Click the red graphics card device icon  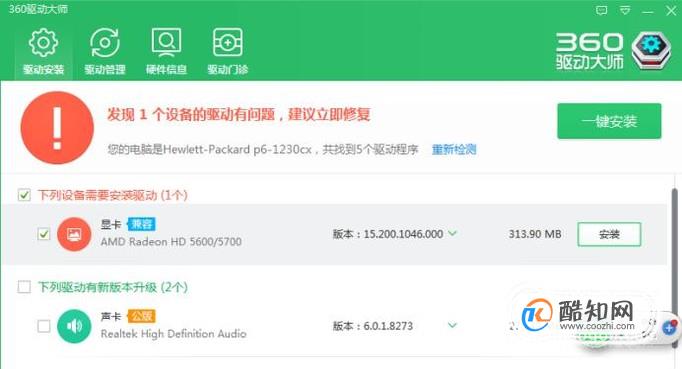click(x=74, y=234)
